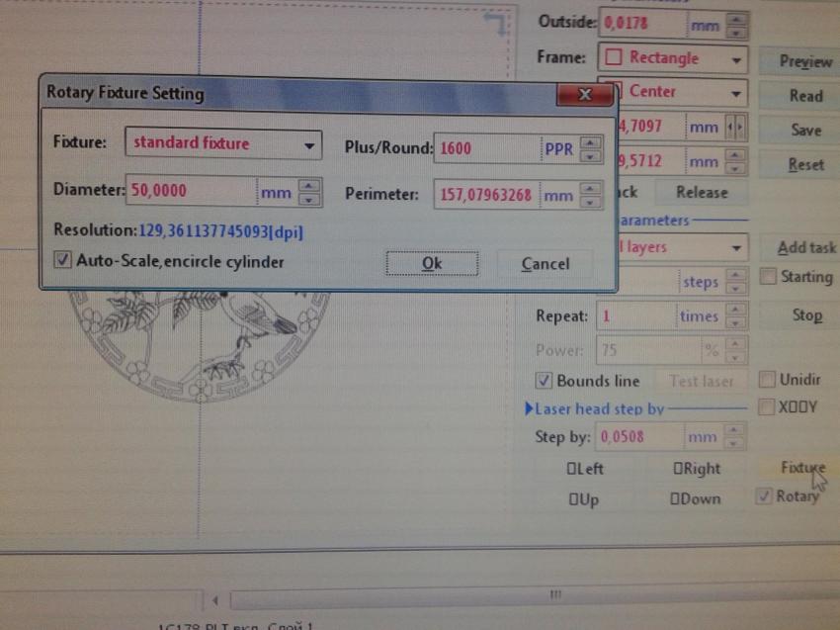
Task: Enable the Unidir checkbox
Action: pyautogui.click(x=766, y=380)
